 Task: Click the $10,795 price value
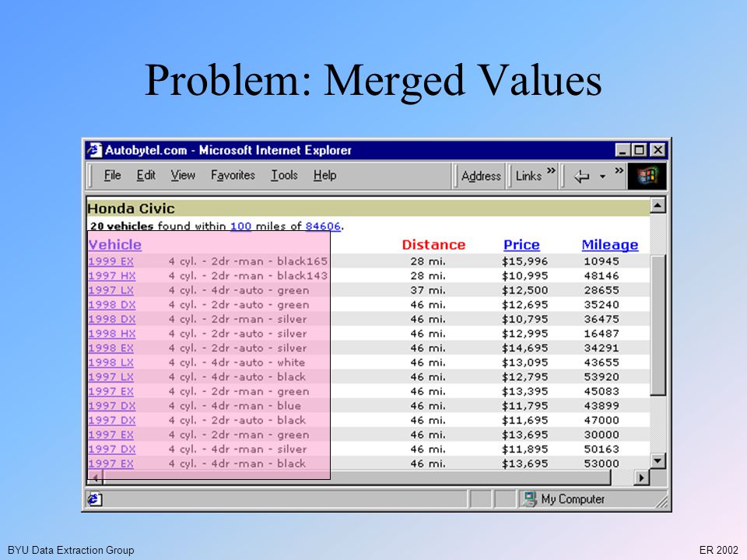point(524,319)
